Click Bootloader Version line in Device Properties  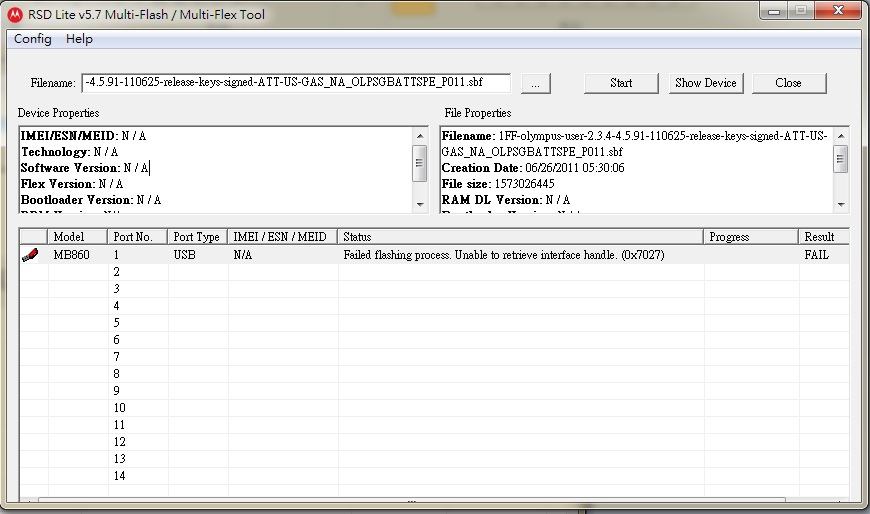click(90, 200)
